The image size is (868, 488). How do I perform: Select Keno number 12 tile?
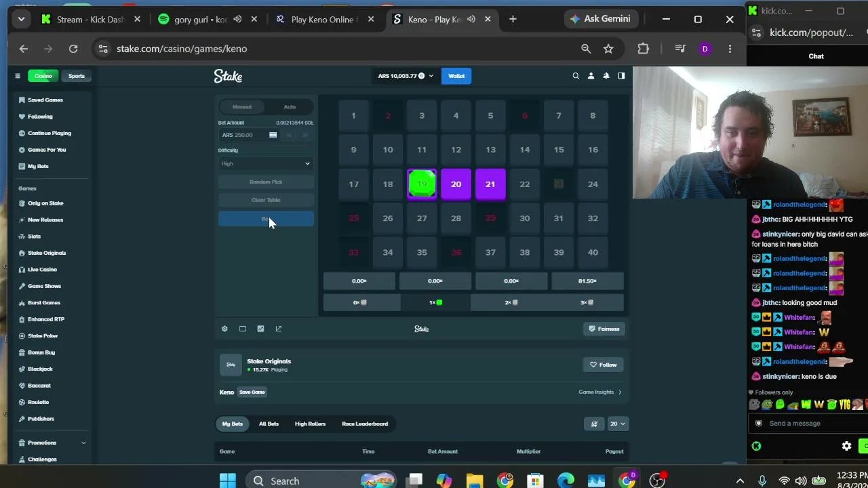tap(456, 150)
